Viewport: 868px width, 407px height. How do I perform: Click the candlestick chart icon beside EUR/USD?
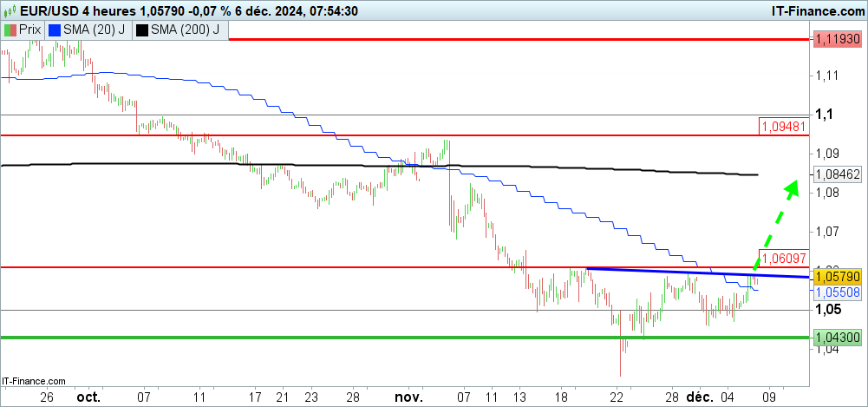tap(10, 10)
